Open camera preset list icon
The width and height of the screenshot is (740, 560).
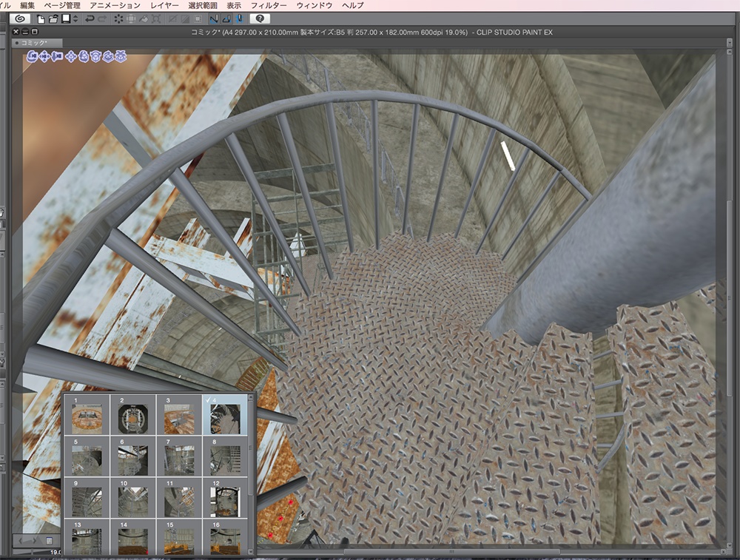tap(50, 541)
